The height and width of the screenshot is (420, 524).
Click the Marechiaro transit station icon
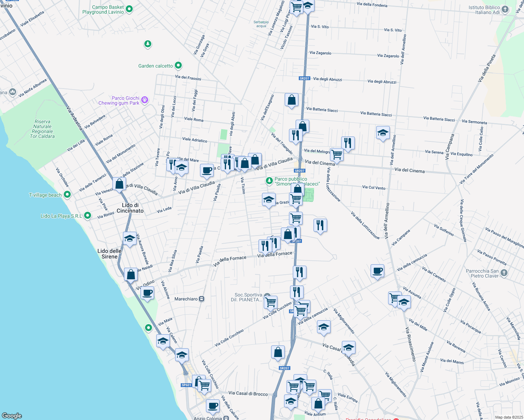click(201, 299)
